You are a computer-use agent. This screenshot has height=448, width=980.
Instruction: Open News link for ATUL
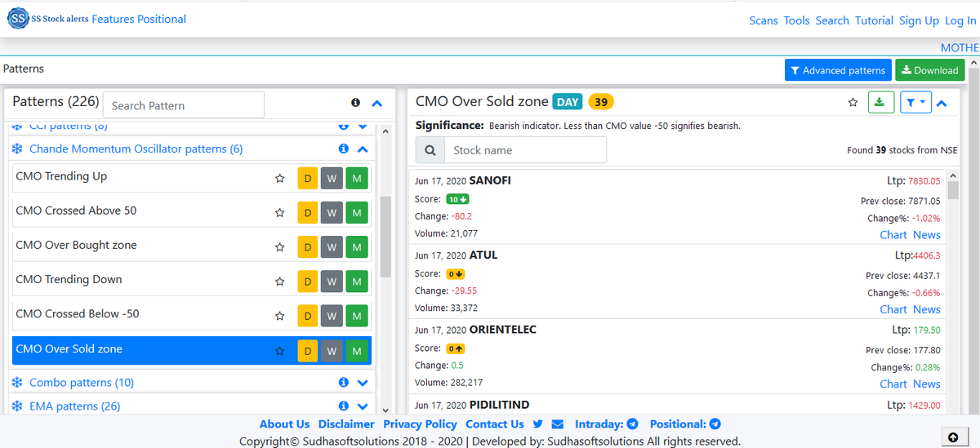tap(927, 309)
